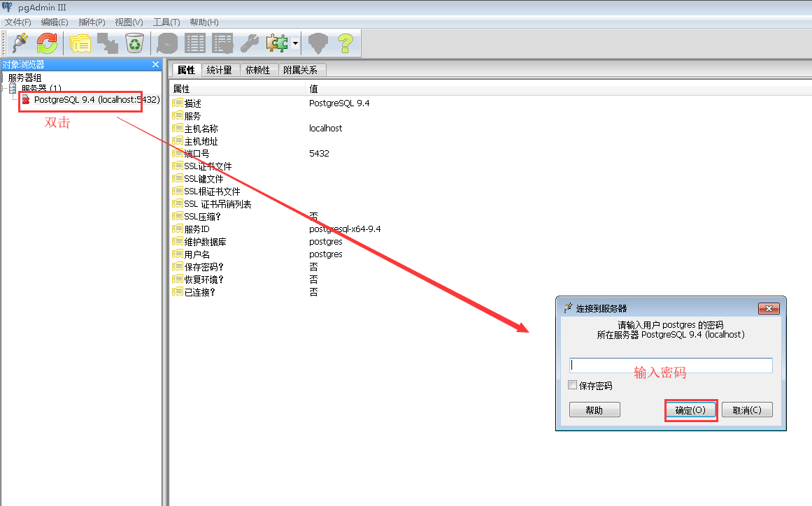Select PostgreSQL 9.4 server in tree
The width and height of the screenshot is (812, 506).
click(97, 100)
